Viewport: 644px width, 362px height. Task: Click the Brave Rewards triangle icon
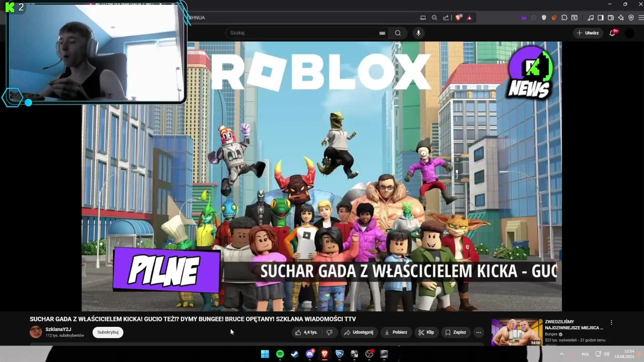point(469,18)
